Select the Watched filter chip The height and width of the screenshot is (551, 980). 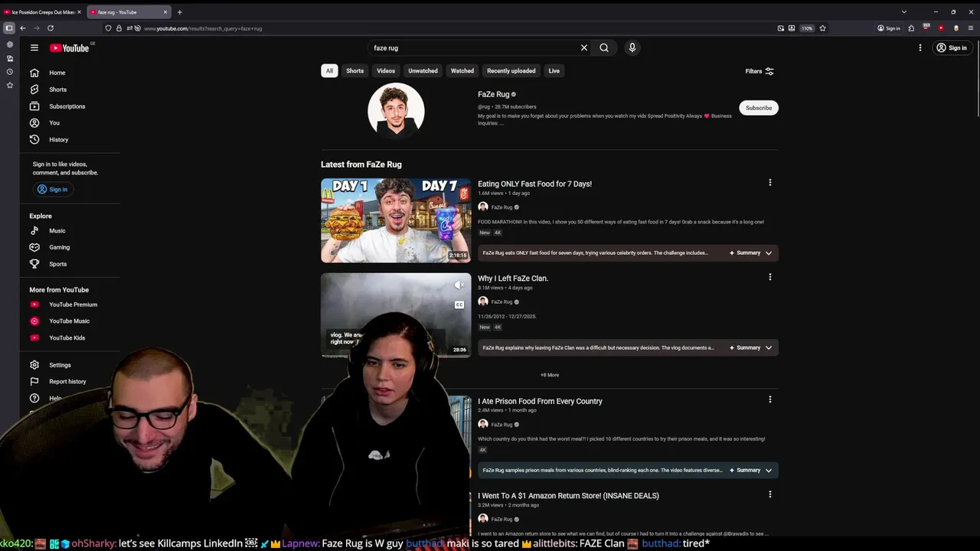click(462, 70)
